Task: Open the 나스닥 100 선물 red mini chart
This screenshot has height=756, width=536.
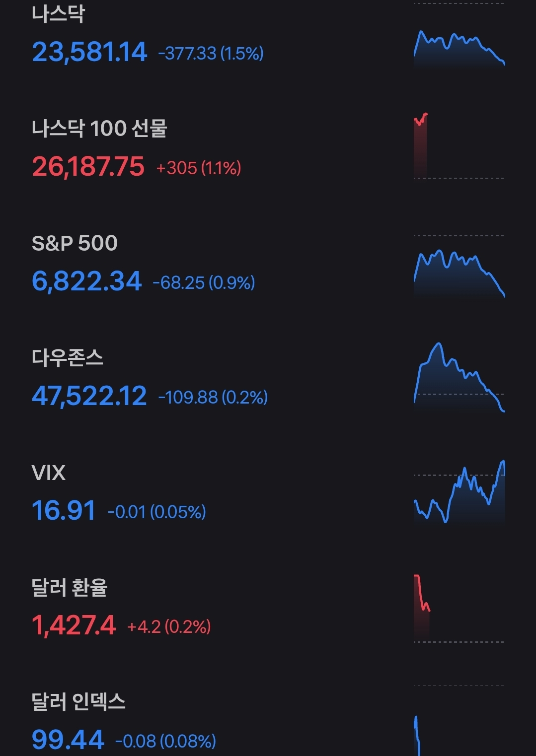Action: (x=421, y=144)
